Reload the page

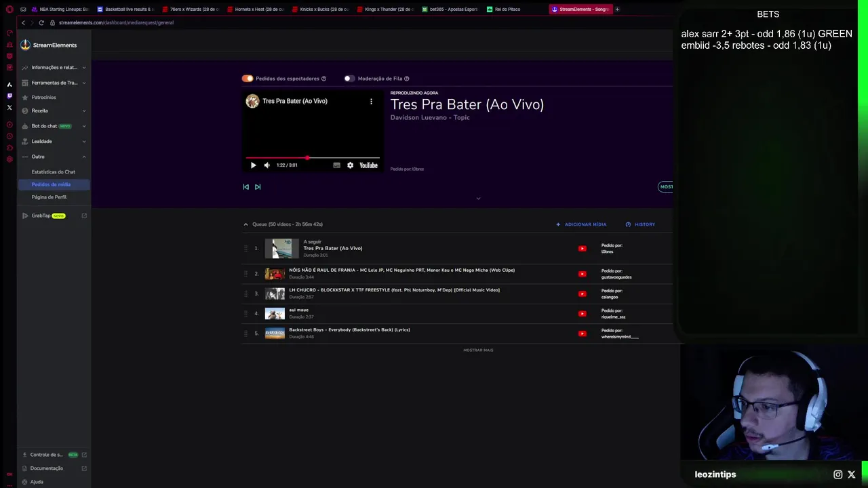point(41,23)
